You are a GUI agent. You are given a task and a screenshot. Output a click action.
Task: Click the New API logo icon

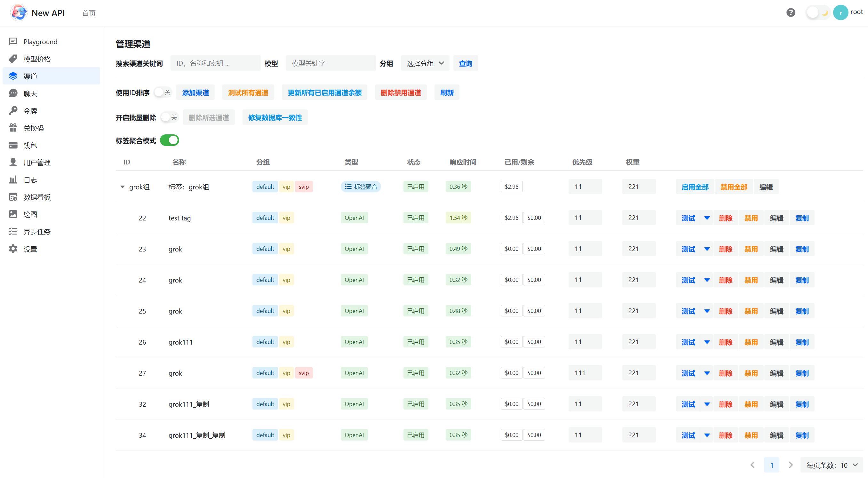pyautogui.click(x=19, y=13)
